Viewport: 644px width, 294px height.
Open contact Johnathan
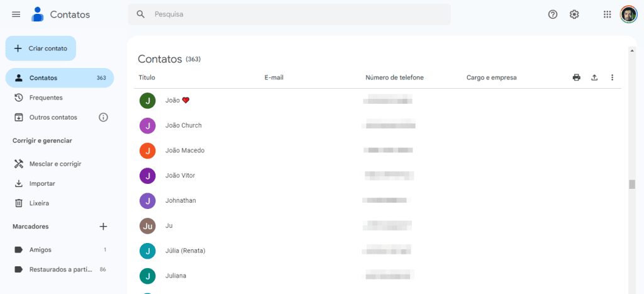(180, 201)
